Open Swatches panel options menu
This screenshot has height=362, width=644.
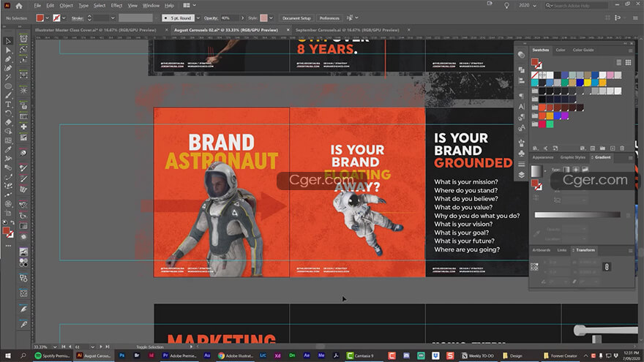630,50
